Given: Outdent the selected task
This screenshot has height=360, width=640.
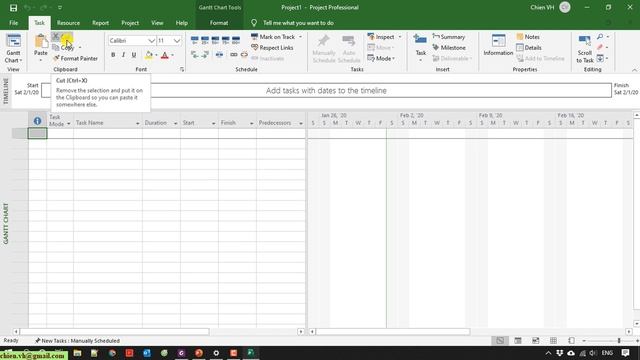Looking at the screenshot, I should coord(195,55).
